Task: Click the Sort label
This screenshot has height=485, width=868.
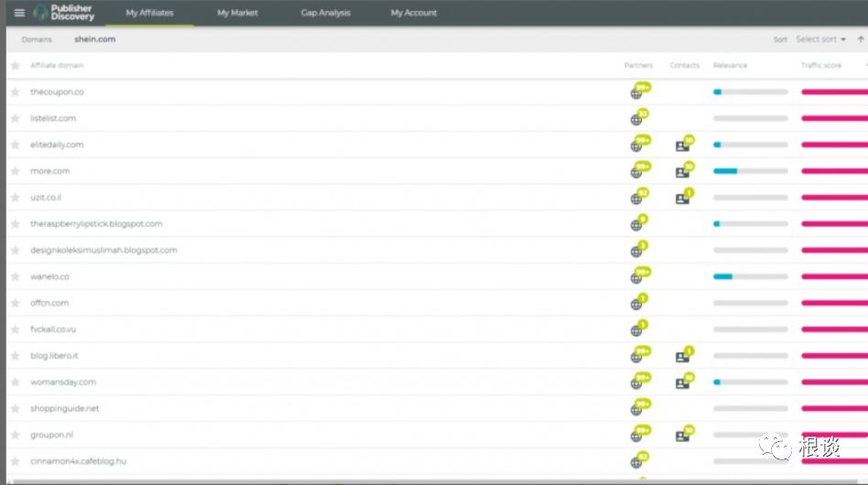Action: point(780,39)
